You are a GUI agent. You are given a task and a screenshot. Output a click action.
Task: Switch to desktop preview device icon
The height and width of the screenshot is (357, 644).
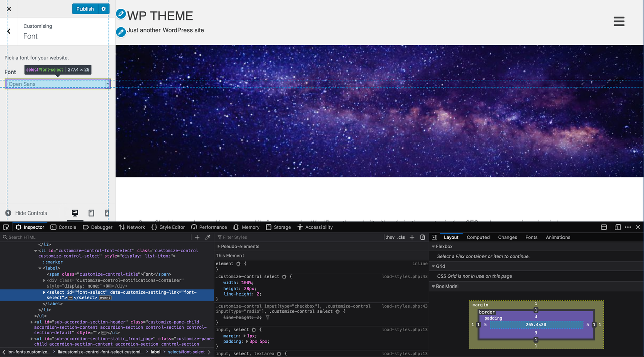pyautogui.click(x=75, y=213)
